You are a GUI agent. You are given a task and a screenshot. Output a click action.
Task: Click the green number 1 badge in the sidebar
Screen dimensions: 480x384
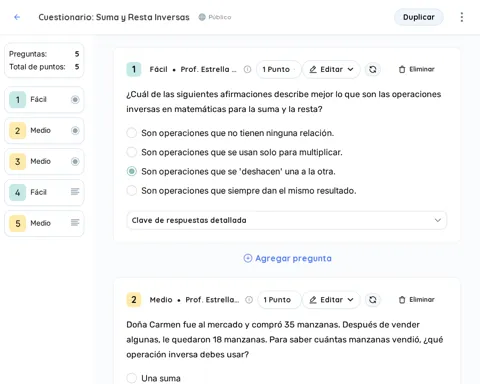point(17,100)
